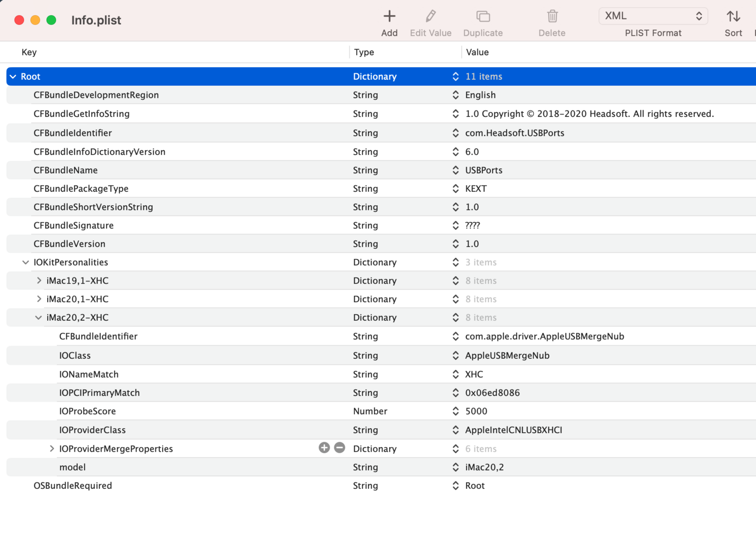
Task: Open type stepper for IOProbeScore row
Action: point(455,411)
